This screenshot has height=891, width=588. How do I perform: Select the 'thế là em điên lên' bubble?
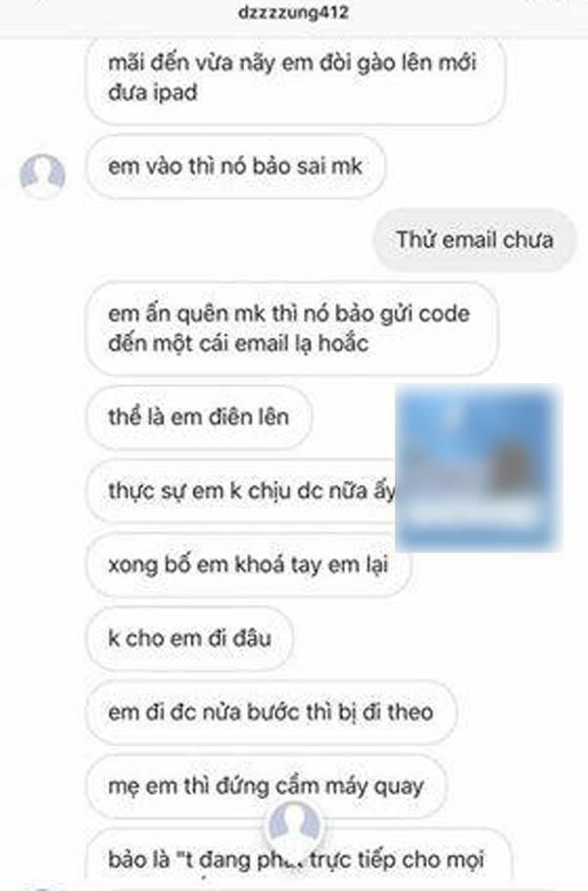[x=199, y=418]
